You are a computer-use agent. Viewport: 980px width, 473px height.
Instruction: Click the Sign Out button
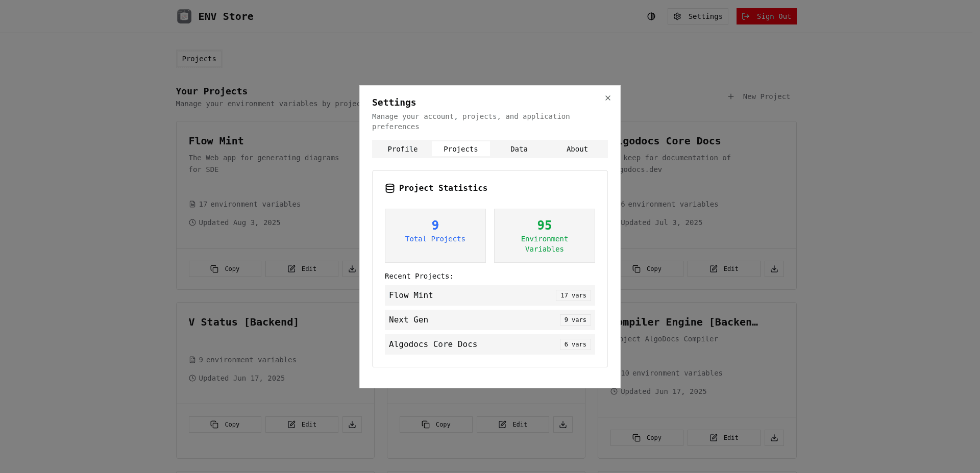(x=766, y=16)
